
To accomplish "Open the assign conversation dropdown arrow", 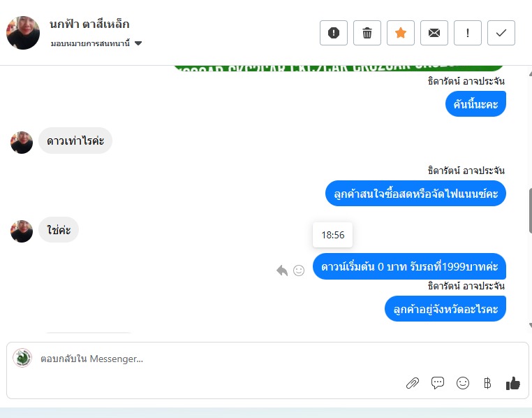I will coord(138,43).
